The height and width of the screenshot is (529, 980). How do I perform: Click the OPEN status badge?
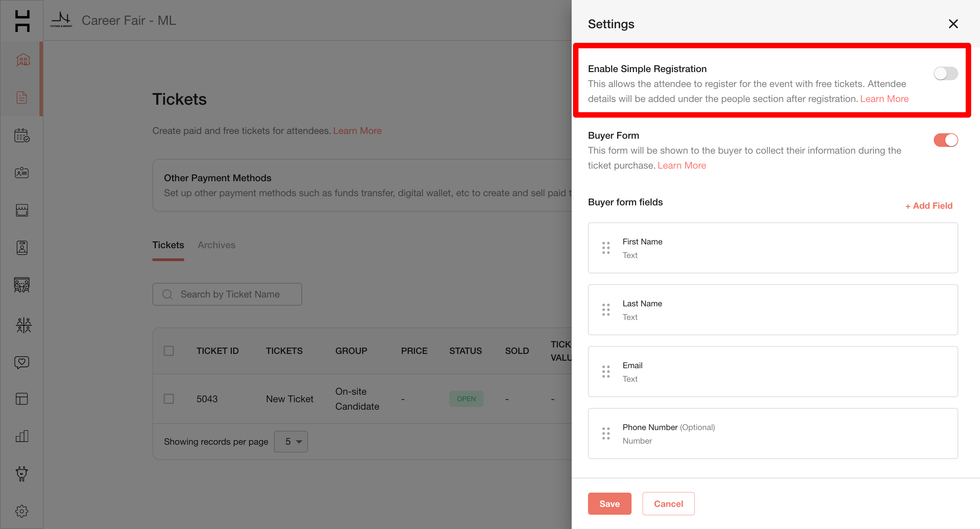point(466,399)
